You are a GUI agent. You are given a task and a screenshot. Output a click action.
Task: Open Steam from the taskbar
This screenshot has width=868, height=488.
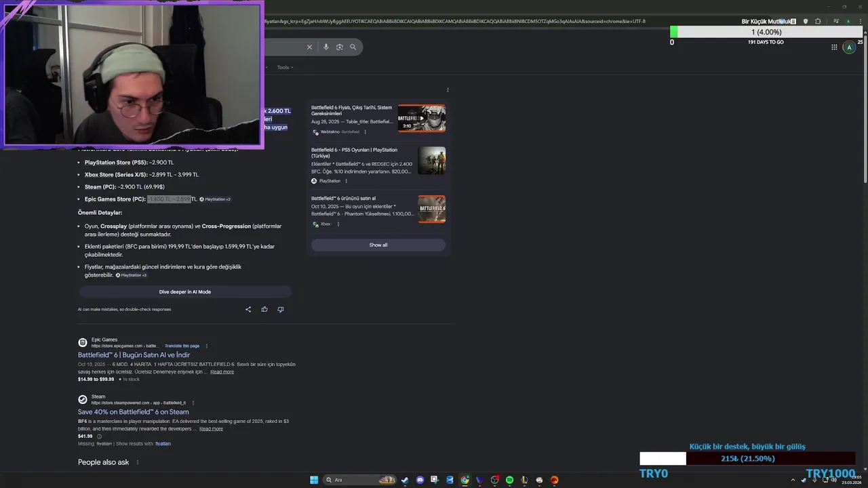click(x=405, y=480)
